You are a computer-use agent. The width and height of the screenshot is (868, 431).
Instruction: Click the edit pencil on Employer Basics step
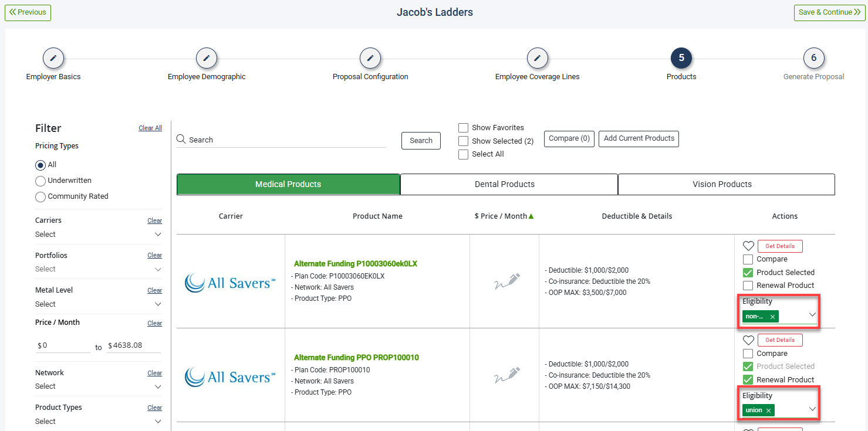(53, 58)
